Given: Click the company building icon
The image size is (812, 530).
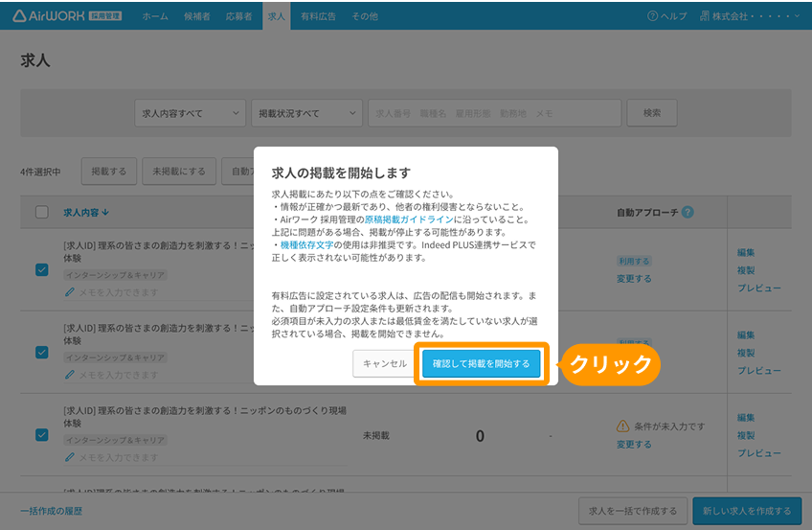Looking at the screenshot, I should tap(705, 16).
